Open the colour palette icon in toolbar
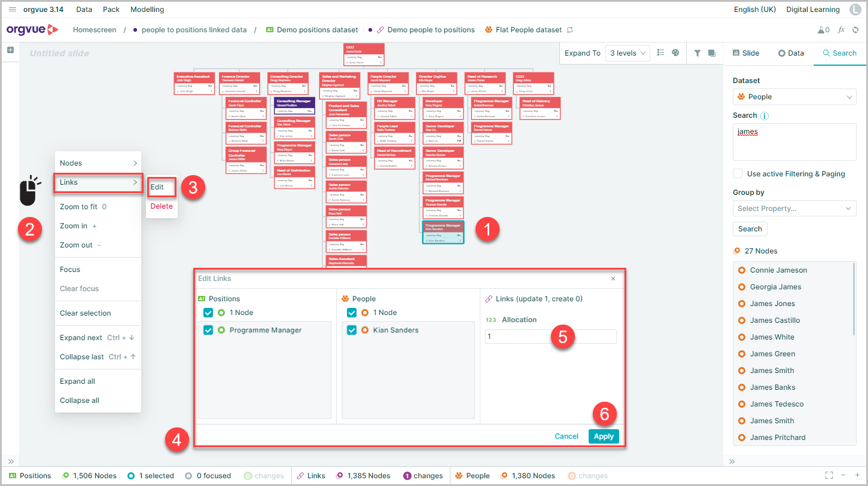This screenshot has height=486, width=868. coord(675,53)
